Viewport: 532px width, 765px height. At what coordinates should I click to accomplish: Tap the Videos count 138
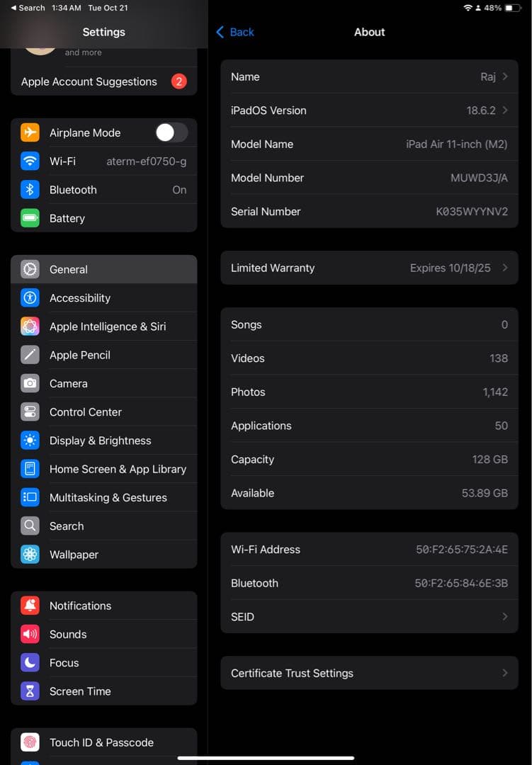tap(499, 358)
